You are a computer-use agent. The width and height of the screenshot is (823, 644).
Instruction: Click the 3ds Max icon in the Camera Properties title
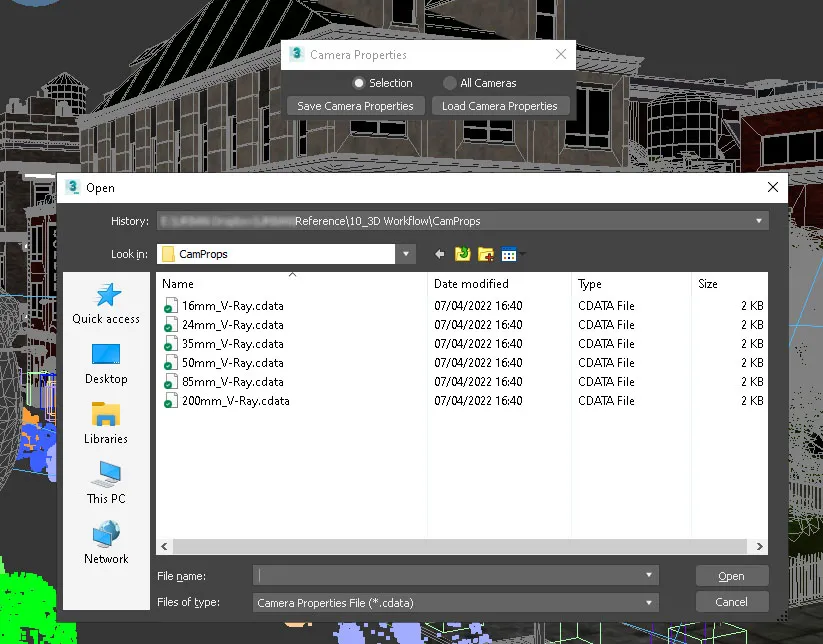point(297,54)
